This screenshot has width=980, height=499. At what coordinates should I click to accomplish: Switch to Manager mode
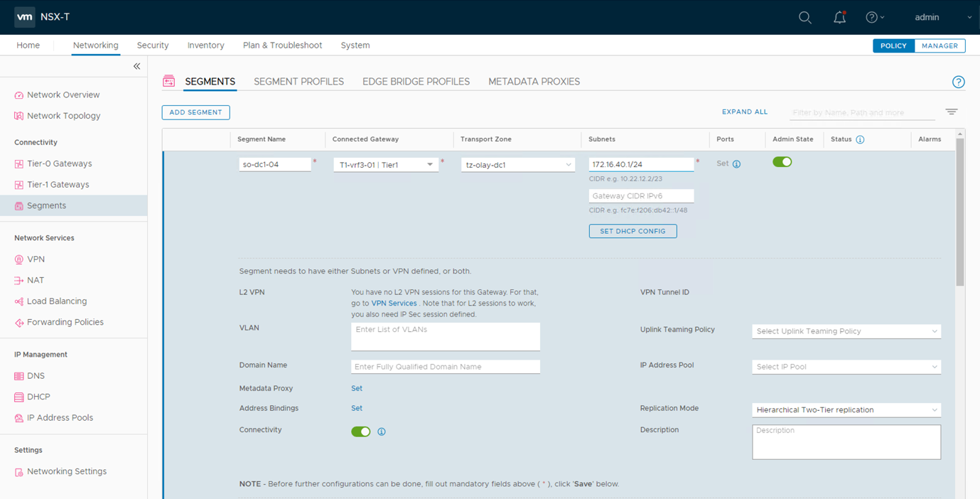939,45
